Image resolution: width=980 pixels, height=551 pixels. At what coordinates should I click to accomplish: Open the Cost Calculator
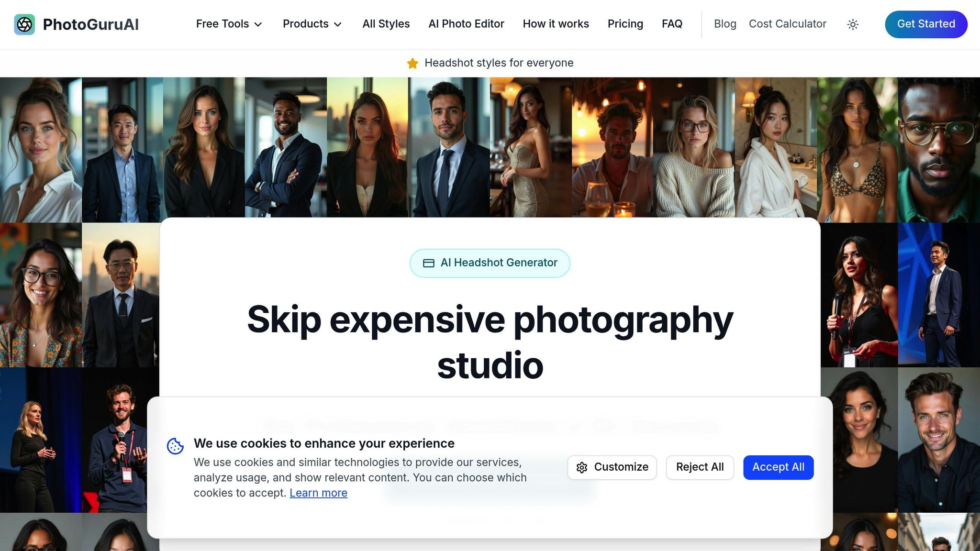coord(787,24)
